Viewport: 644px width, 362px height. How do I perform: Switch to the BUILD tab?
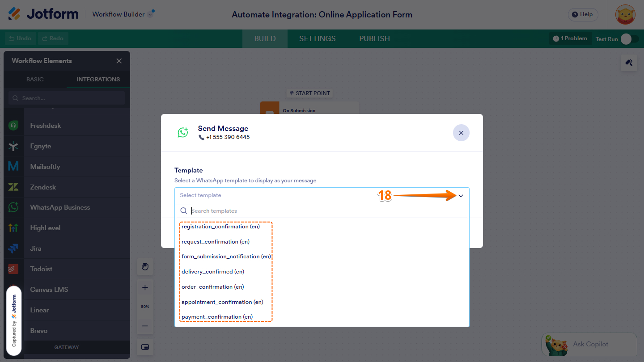[x=265, y=38]
